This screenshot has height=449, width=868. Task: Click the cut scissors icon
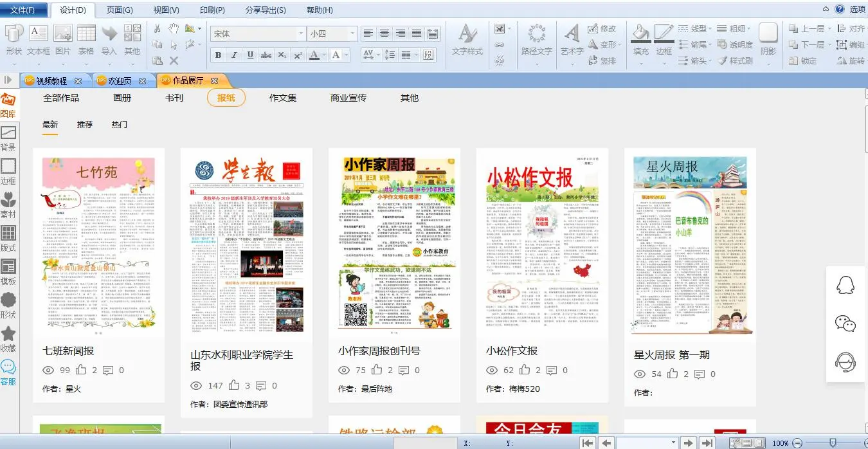point(158,28)
